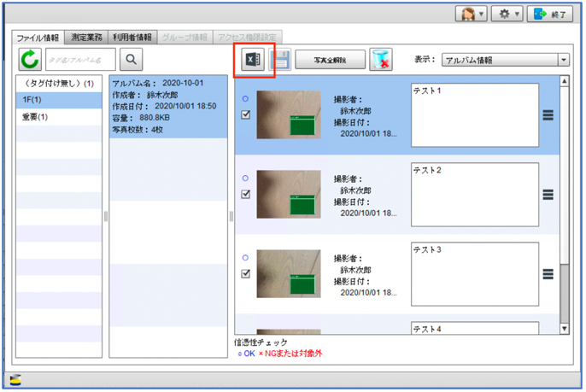This screenshot has height=392, width=586.
Task: Click the magnifying glass search icon
Action: tap(132, 60)
